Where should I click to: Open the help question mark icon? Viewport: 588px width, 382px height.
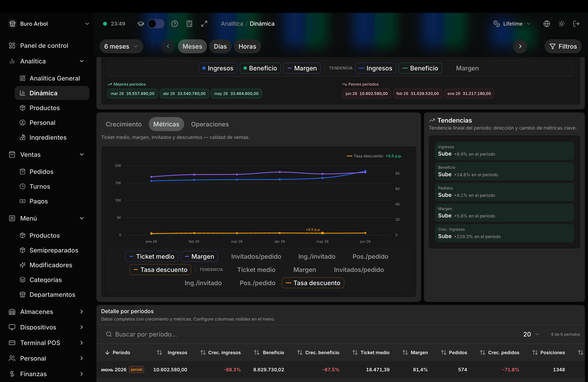click(x=175, y=24)
